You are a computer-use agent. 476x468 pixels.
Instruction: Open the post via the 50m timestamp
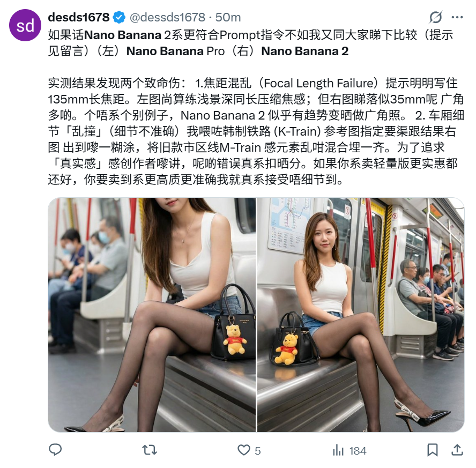[x=228, y=17]
